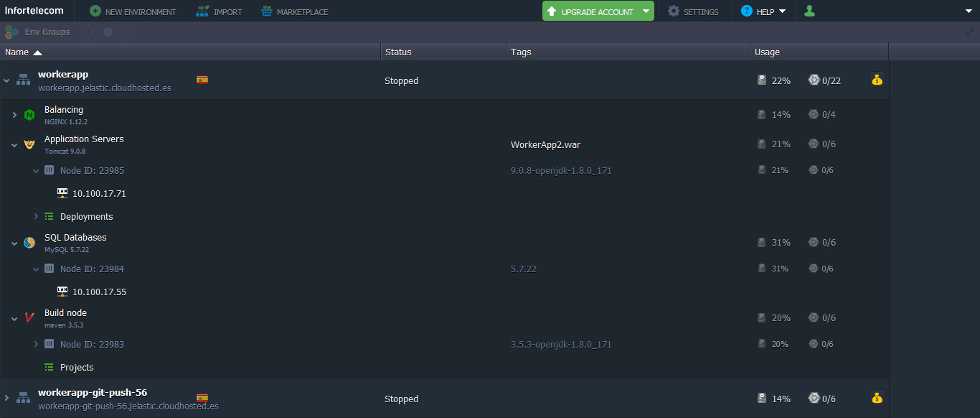Sort by the Usage column header

pos(819,52)
